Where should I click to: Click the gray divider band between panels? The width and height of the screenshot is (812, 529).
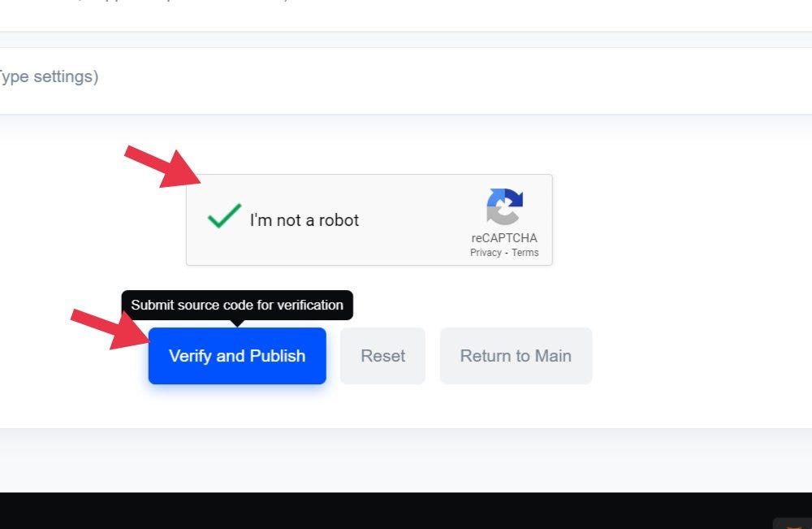[406, 40]
